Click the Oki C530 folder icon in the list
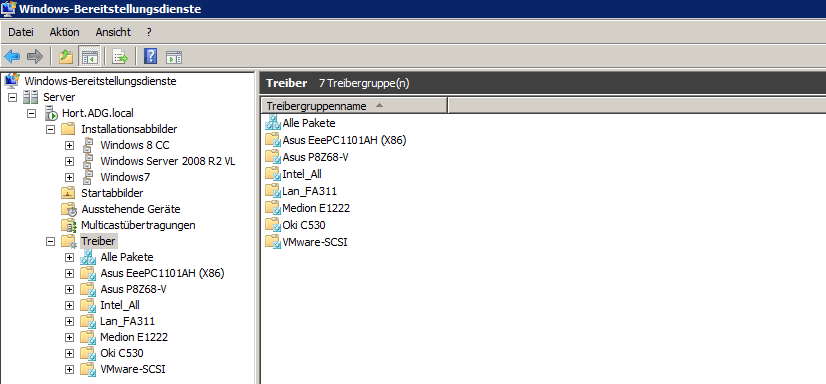The height and width of the screenshot is (384, 826). 273,225
